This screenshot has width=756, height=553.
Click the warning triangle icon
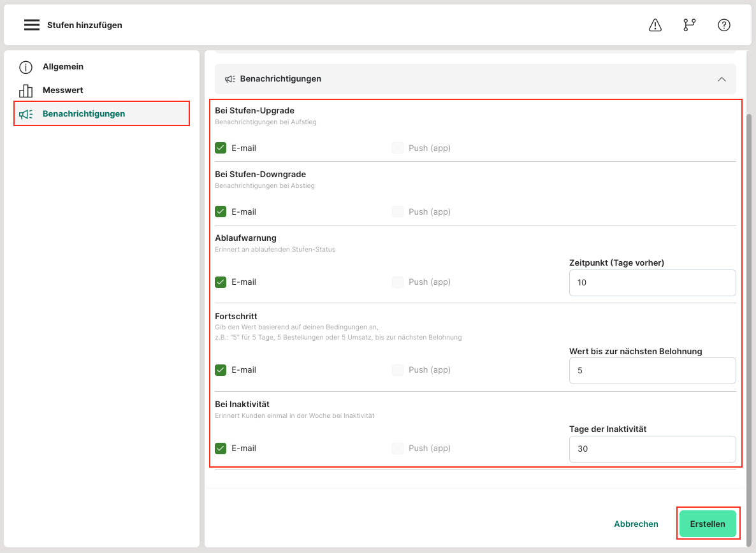tap(655, 25)
